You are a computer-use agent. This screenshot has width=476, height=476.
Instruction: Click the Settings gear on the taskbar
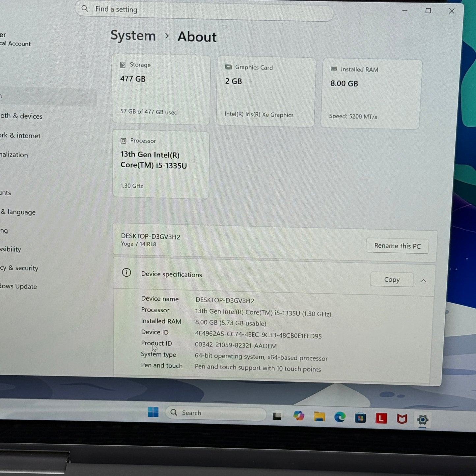423,420
